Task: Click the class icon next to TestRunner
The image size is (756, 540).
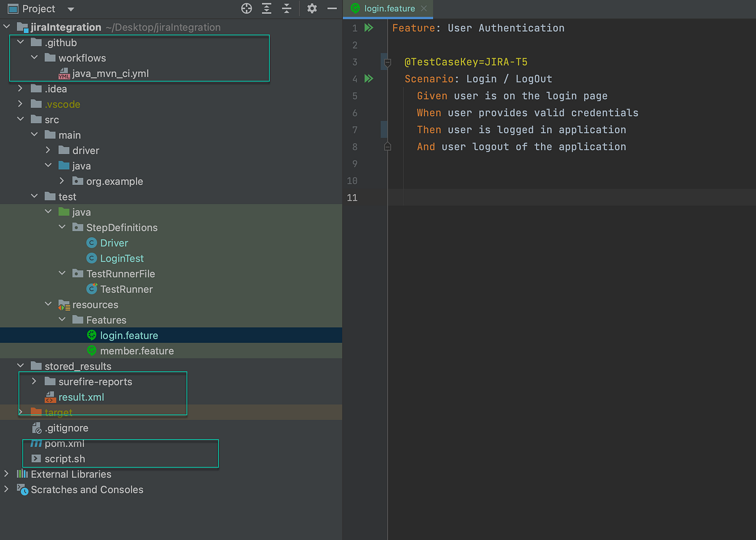Action: point(91,289)
